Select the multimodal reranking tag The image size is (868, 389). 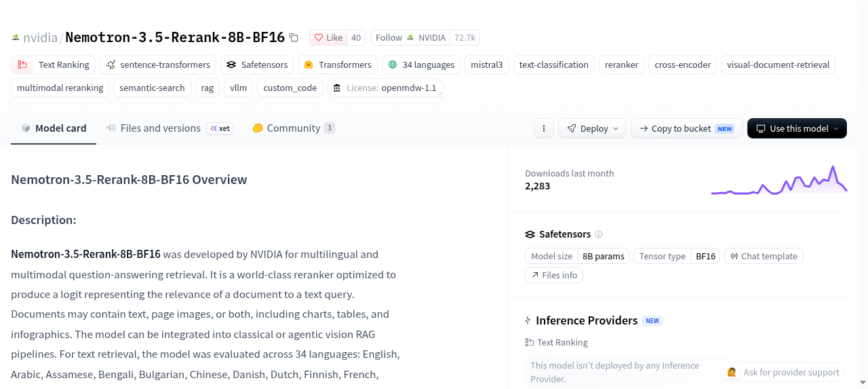pos(60,88)
